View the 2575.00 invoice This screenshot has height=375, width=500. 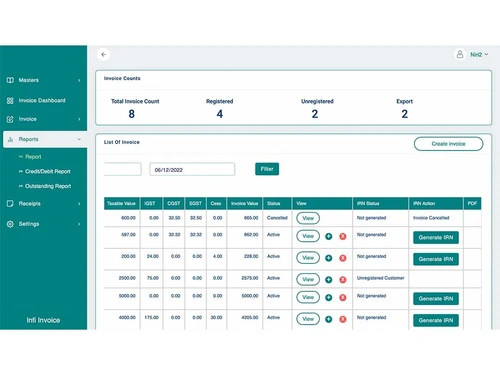pyautogui.click(x=308, y=279)
